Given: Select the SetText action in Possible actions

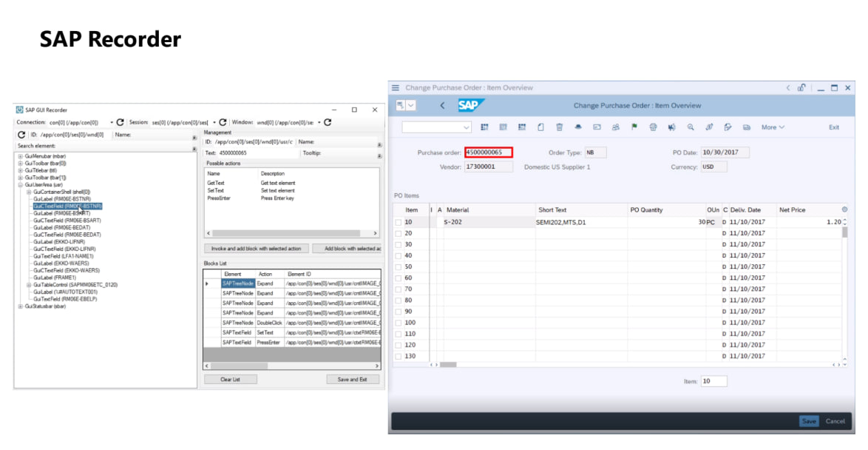Looking at the screenshot, I should [x=215, y=191].
